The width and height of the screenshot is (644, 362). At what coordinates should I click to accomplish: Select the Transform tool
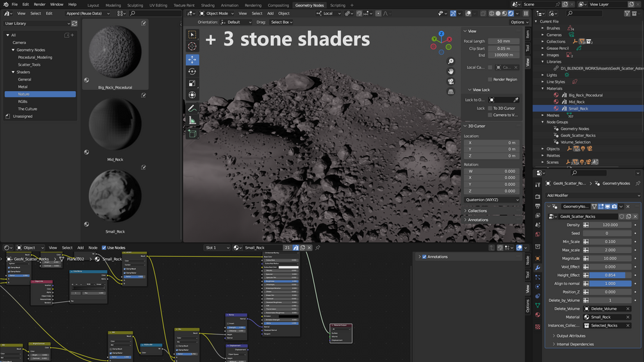(192, 95)
